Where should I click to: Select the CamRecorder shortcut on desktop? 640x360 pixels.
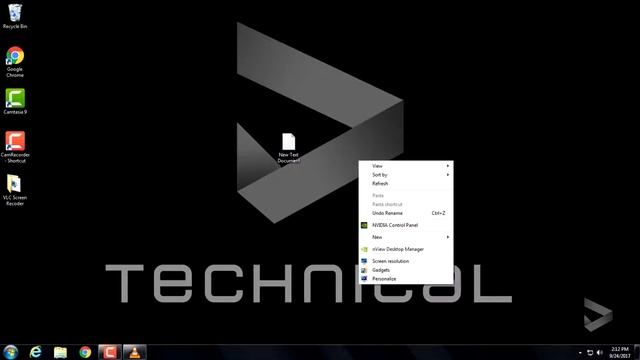point(15,147)
